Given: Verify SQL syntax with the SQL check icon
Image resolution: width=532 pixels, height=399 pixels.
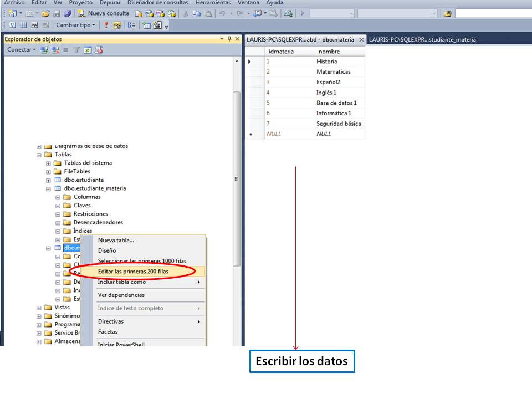Looking at the screenshot, I should coord(117,25).
